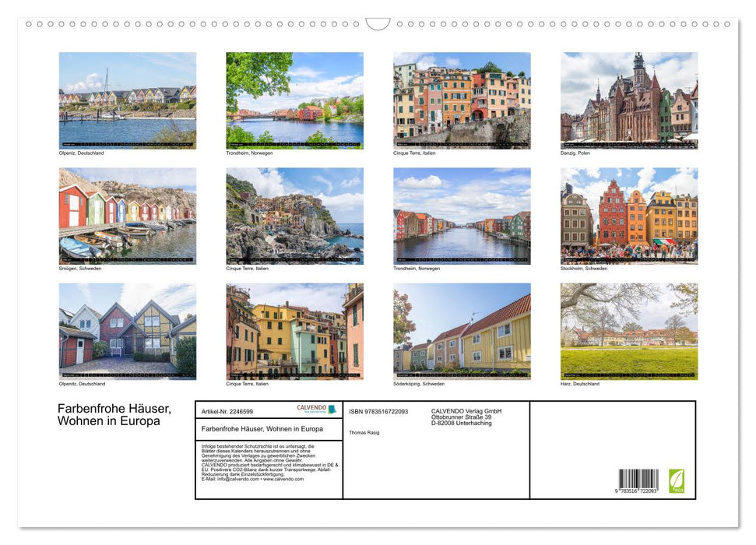The image size is (756, 545).
Task: Open the Smögen, Schweden boathouses photo
Action: pos(128,216)
